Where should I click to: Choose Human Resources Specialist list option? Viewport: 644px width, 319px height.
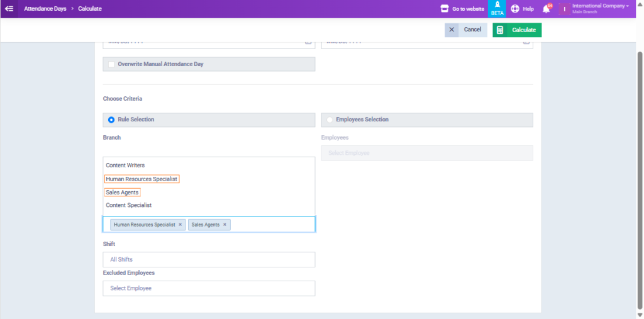click(142, 179)
